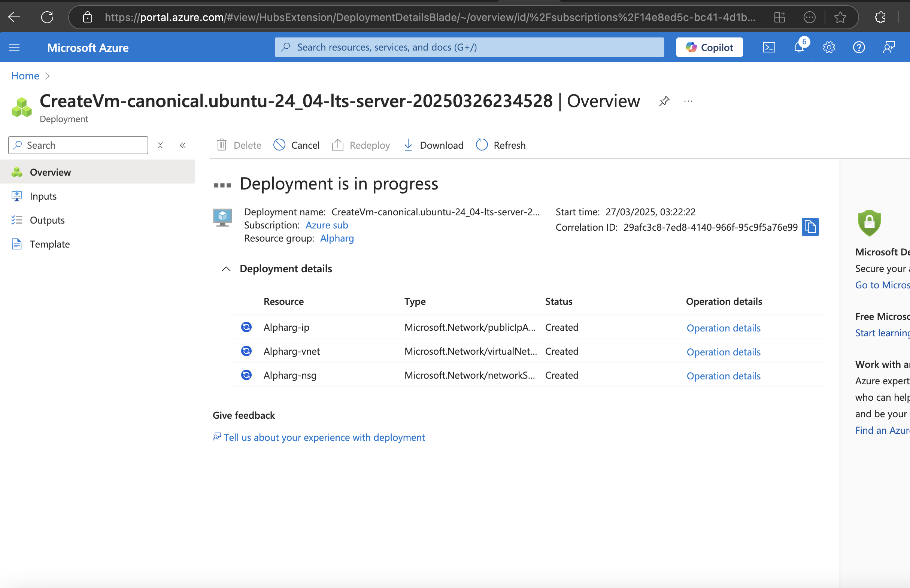Open the Azure portal hamburger menu
The height and width of the screenshot is (588, 910).
coord(14,47)
